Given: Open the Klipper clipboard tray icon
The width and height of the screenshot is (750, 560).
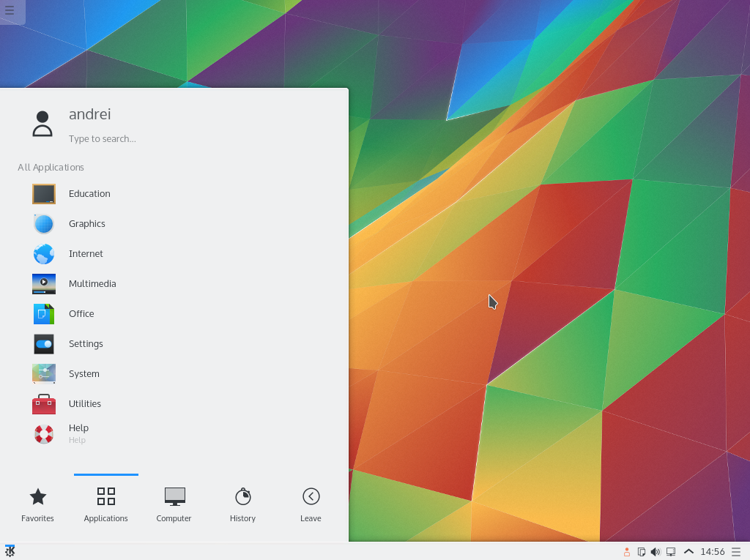Looking at the screenshot, I should tap(642, 551).
